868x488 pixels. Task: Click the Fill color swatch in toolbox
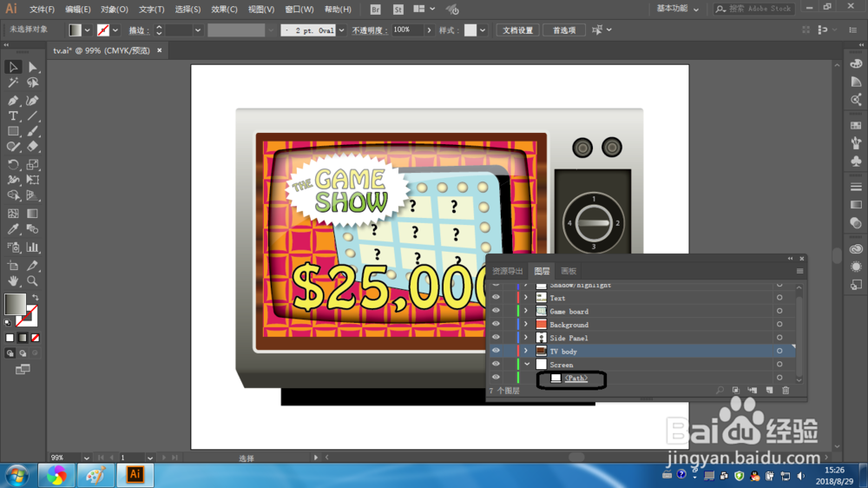[x=15, y=305]
